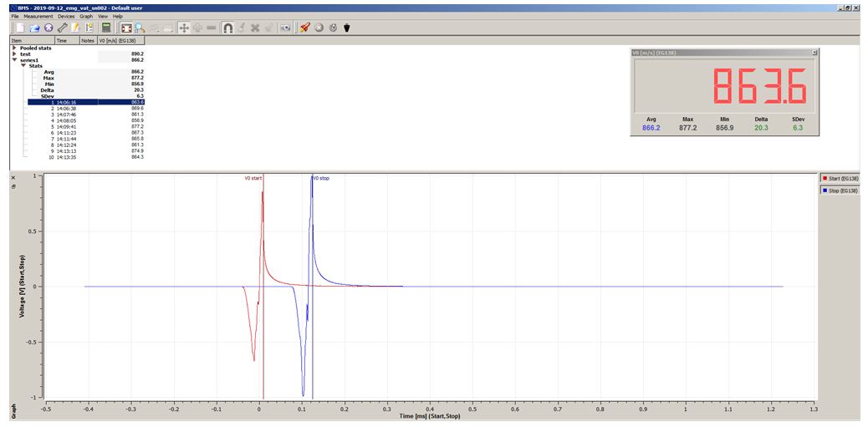The height and width of the screenshot is (427, 868).
Task: Close the V0 [m/s] display panel
Action: 814,52
